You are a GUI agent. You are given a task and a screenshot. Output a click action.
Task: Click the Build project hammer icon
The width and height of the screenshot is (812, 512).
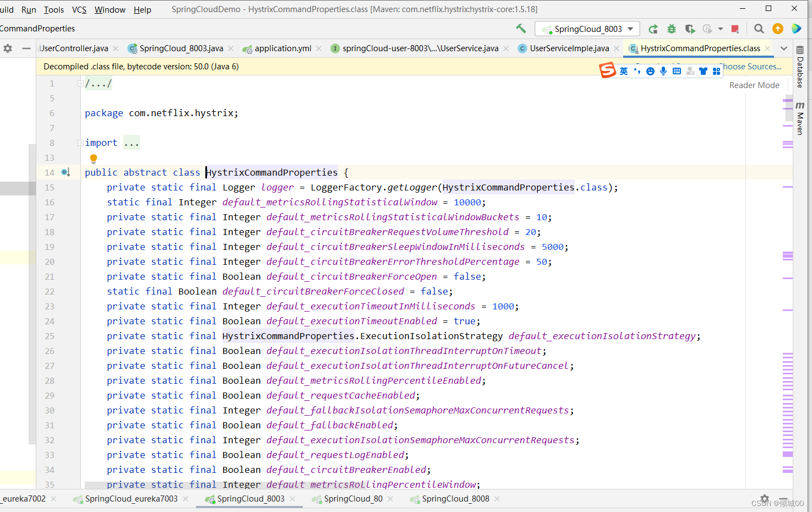(521, 29)
